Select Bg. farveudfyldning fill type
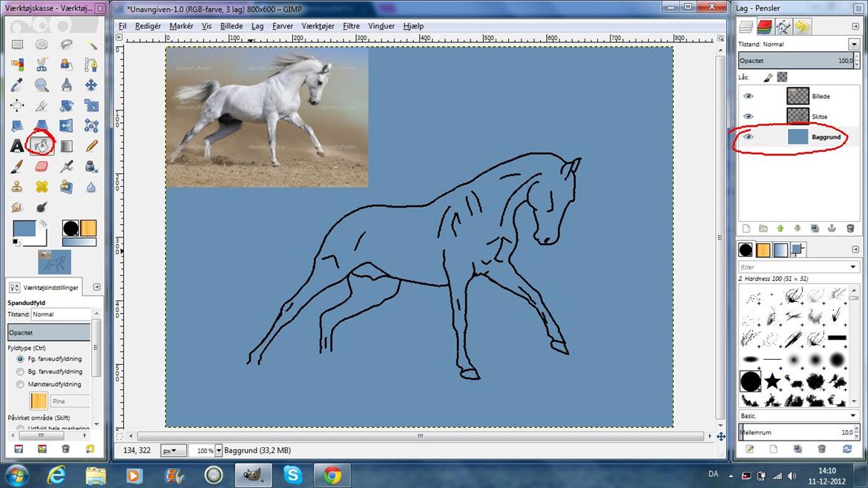This screenshot has height=488, width=868. click(20, 372)
